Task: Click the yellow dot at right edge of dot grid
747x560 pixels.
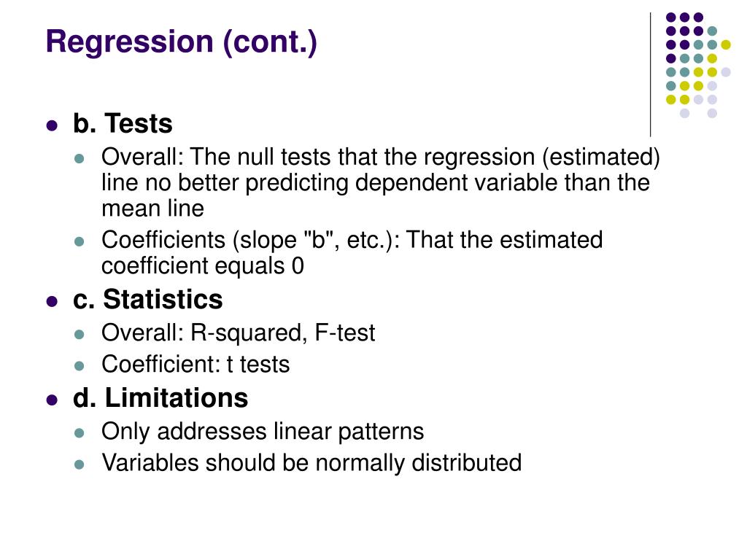Action: pyautogui.click(x=726, y=44)
